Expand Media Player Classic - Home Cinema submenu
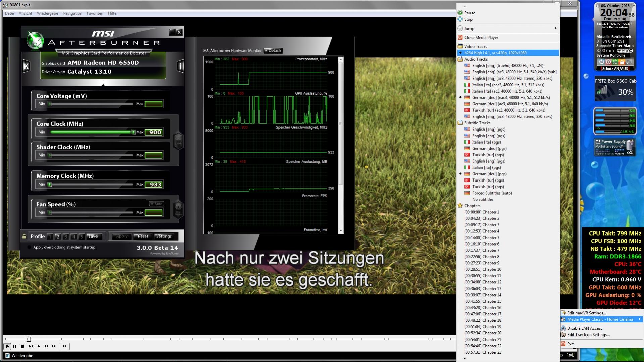The image size is (644, 362). [x=602, y=319]
